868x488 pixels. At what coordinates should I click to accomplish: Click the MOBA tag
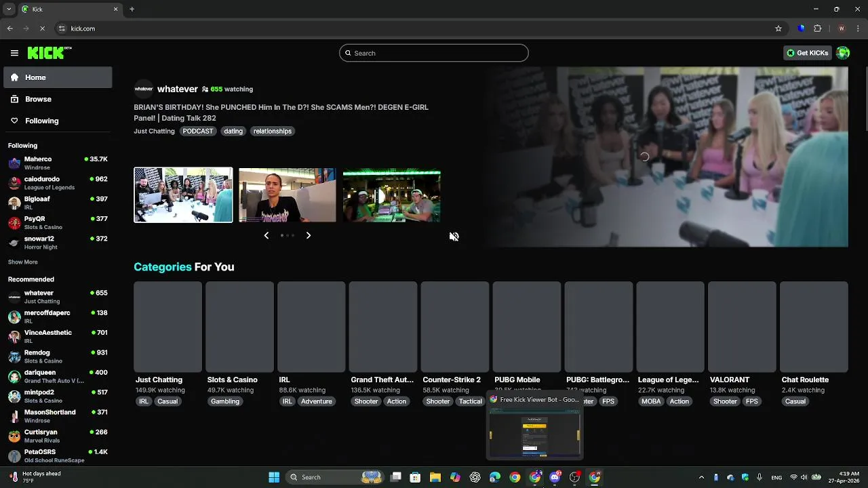point(651,401)
